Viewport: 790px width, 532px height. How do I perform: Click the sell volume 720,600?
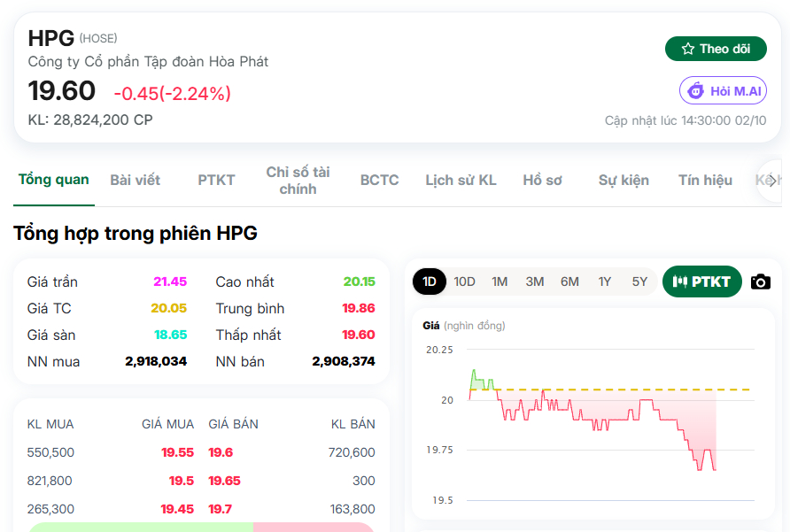tap(352, 452)
